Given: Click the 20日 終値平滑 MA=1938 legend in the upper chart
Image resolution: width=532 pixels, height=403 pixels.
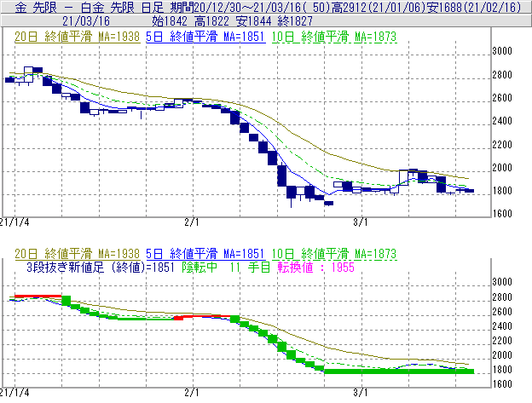Looking at the screenshot, I should 77,37.
